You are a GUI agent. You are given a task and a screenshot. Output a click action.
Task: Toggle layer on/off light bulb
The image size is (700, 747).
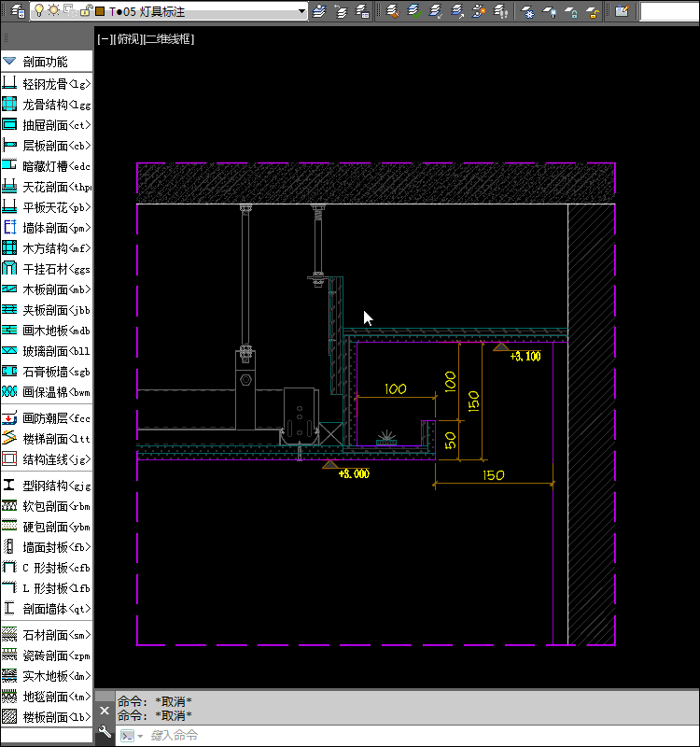pyautogui.click(x=39, y=10)
